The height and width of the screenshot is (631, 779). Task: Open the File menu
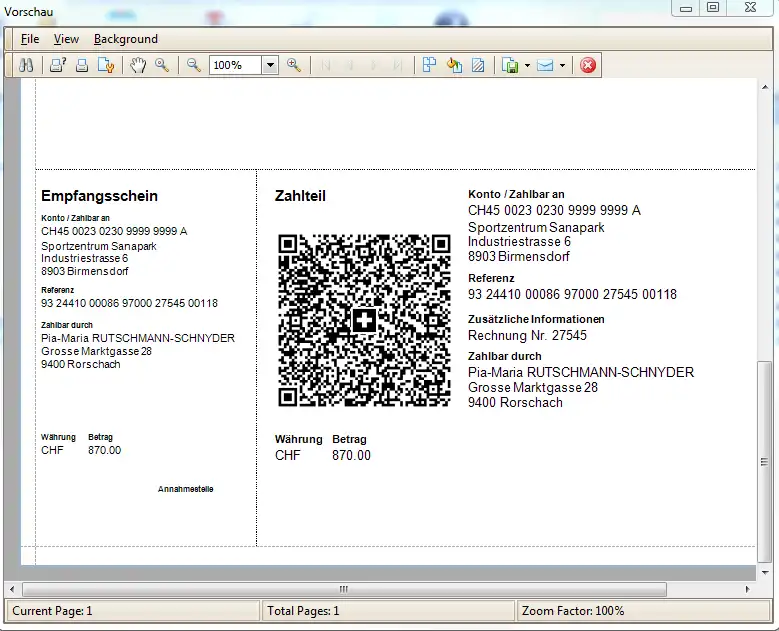point(30,39)
